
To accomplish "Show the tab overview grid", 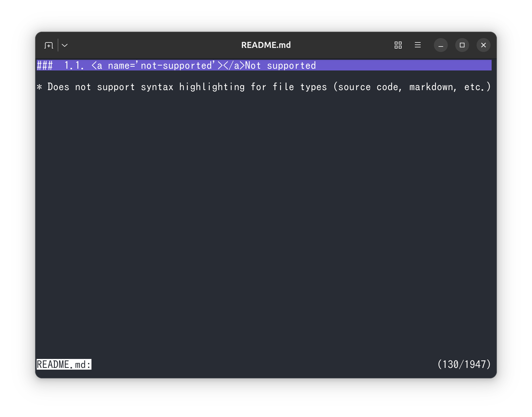I will pos(398,45).
